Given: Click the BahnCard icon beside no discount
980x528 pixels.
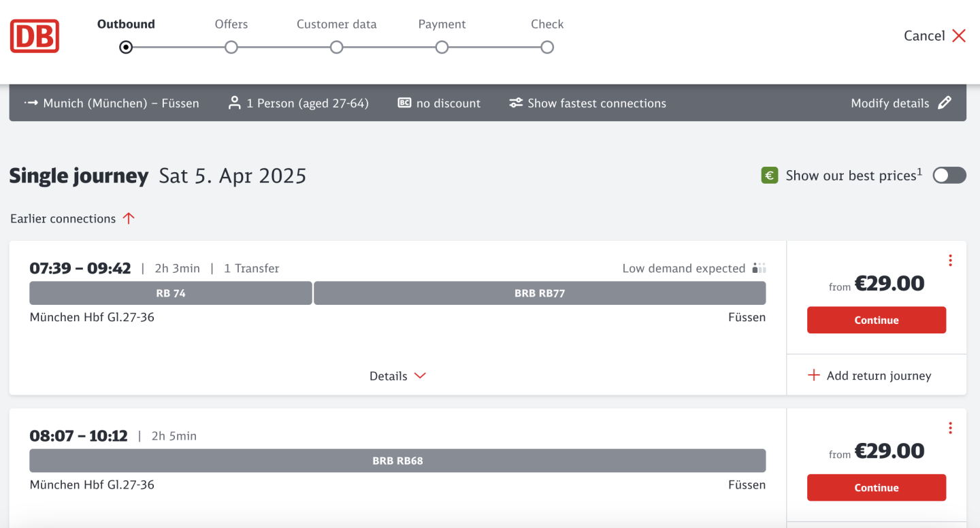Looking at the screenshot, I should point(404,103).
